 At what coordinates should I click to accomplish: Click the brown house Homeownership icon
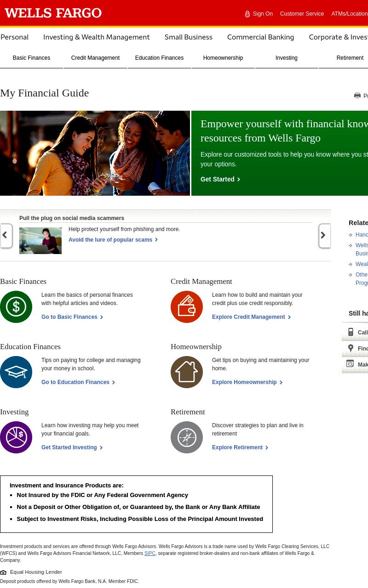187,372
